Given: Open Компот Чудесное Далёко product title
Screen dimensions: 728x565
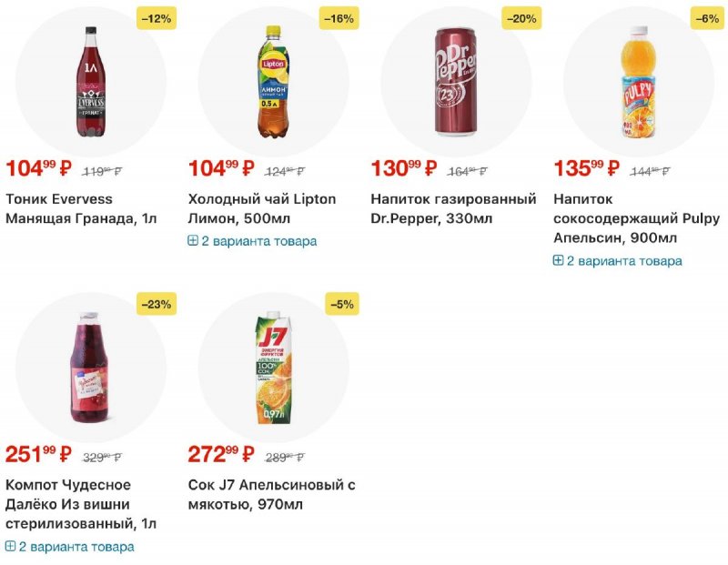Looking at the screenshot, I should point(81,504).
